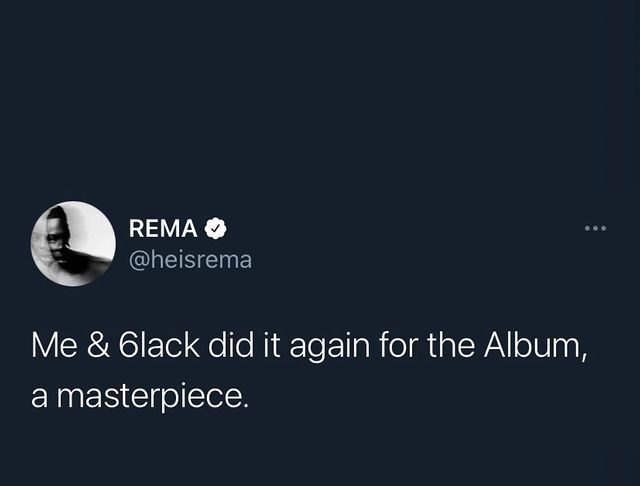Click the rightmost dot of the more icon

pyautogui.click(x=605, y=230)
